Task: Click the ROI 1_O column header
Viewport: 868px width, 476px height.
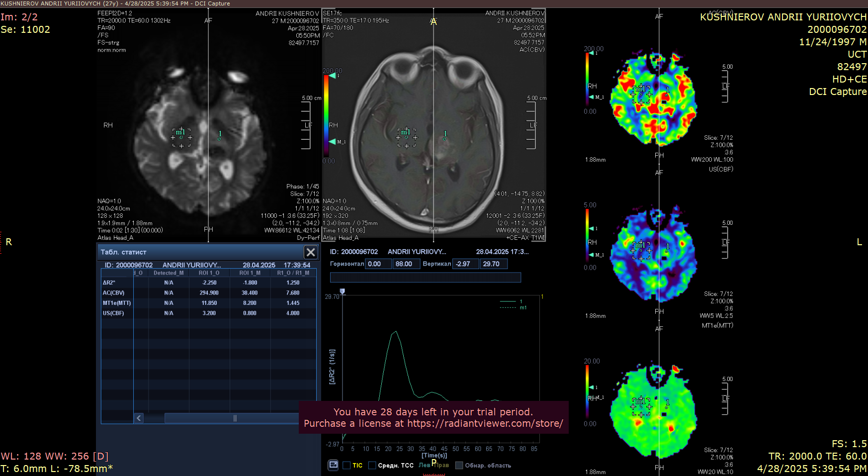Action: (x=209, y=273)
